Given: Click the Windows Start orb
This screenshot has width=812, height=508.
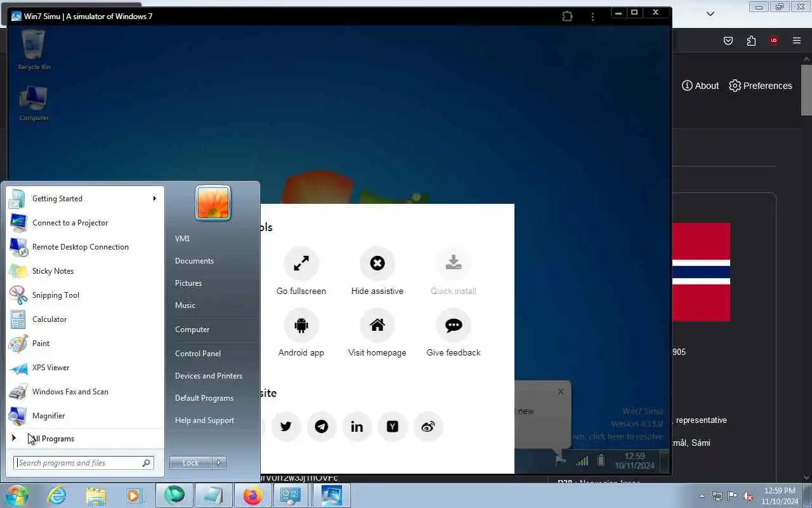Looking at the screenshot, I should (x=17, y=495).
